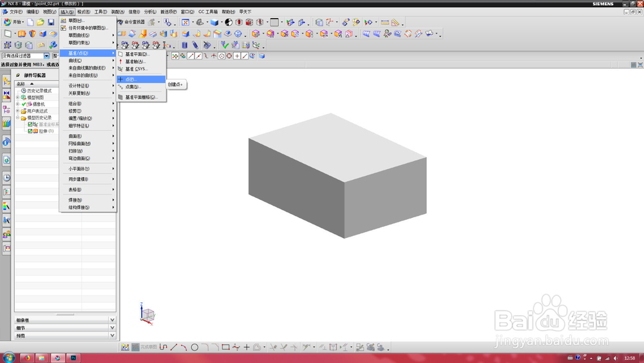The height and width of the screenshot is (363, 644).
Task: Open the Constraint Navigator sidebar tab
Action: coord(6,95)
